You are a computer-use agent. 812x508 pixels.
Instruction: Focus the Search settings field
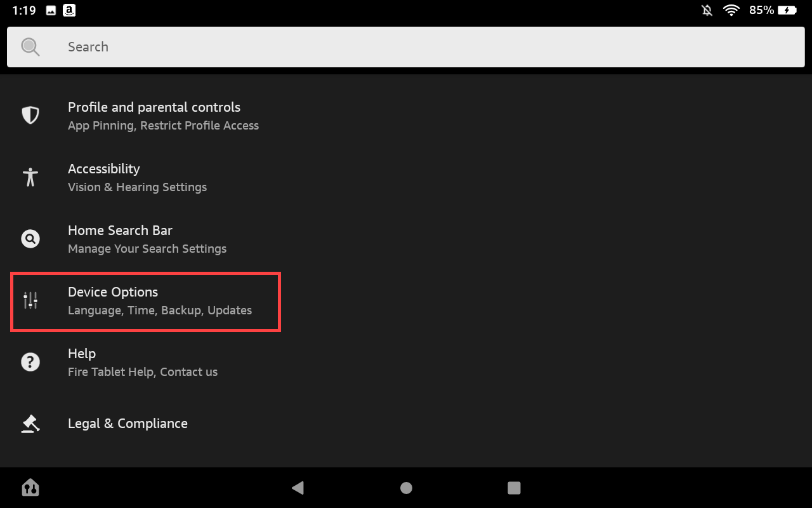click(406, 47)
